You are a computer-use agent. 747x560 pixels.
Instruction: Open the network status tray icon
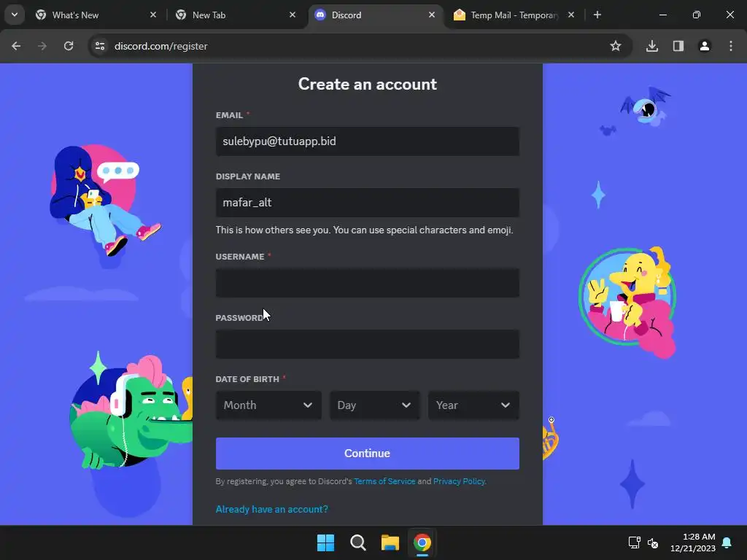click(x=634, y=542)
